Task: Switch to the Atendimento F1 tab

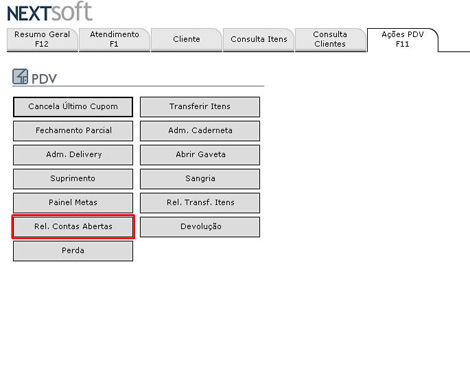Action: (x=114, y=39)
